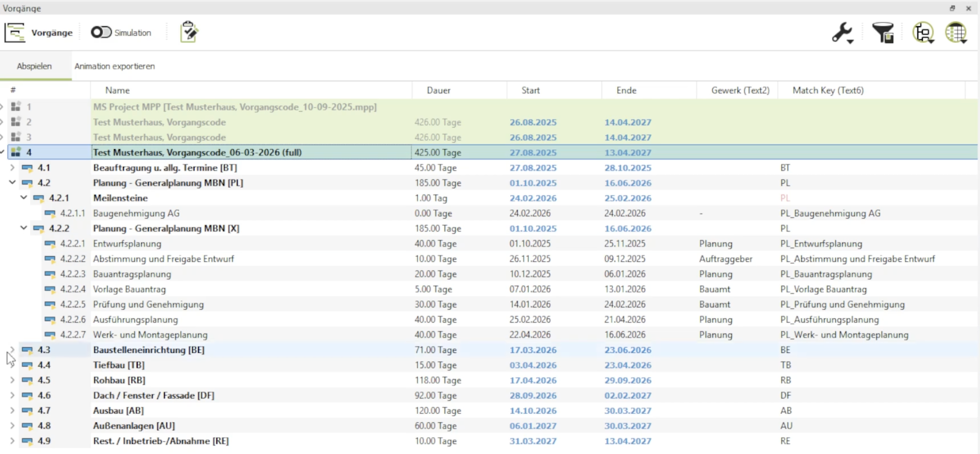Screen dimensions: 980x454
Task: Collapse 4.2.2 Planung - Generalplanung MBN [X]
Action: coord(24,228)
